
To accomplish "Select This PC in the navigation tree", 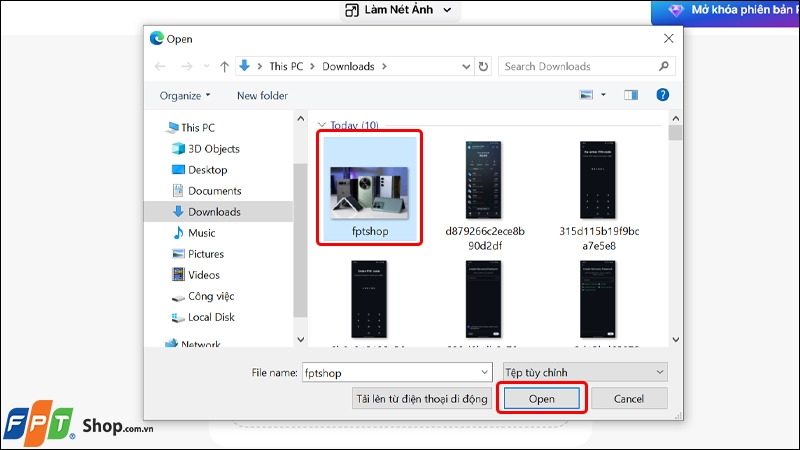I will (x=198, y=128).
